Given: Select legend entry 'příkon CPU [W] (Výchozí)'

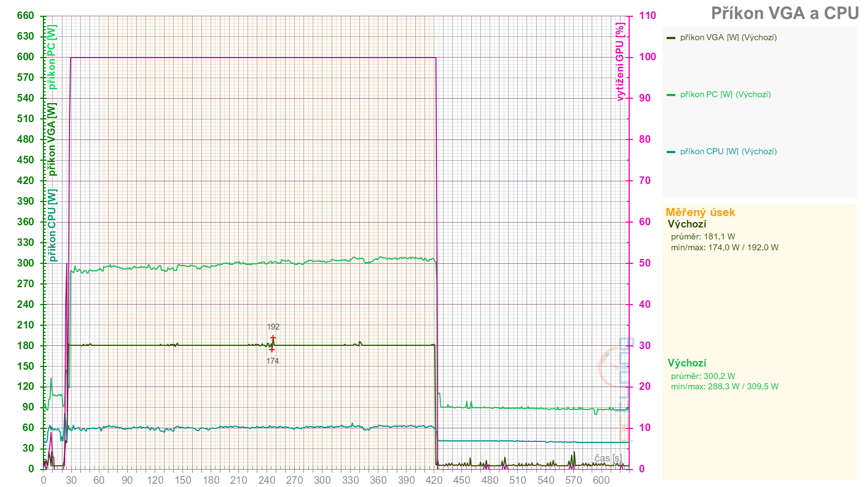Looking at the screenshot, I should click(728, 151).
